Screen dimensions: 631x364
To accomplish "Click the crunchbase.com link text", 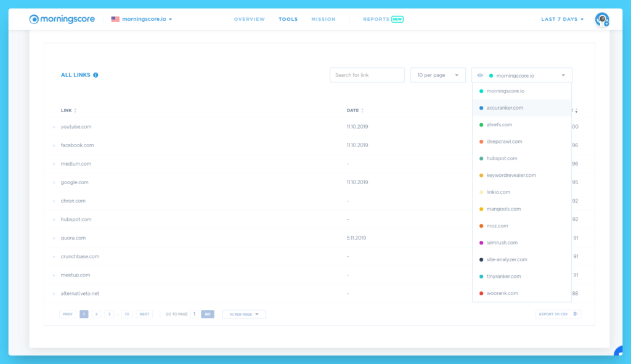I will (x=80, y=256).
